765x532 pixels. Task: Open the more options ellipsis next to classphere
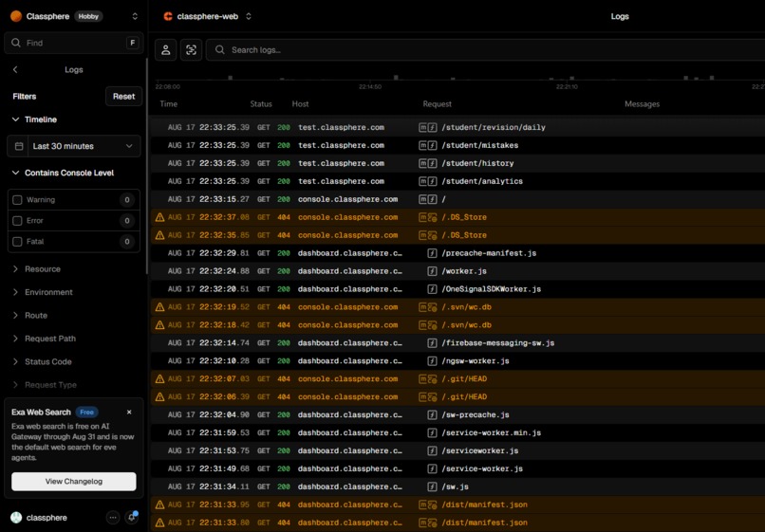tap(113, 518)
